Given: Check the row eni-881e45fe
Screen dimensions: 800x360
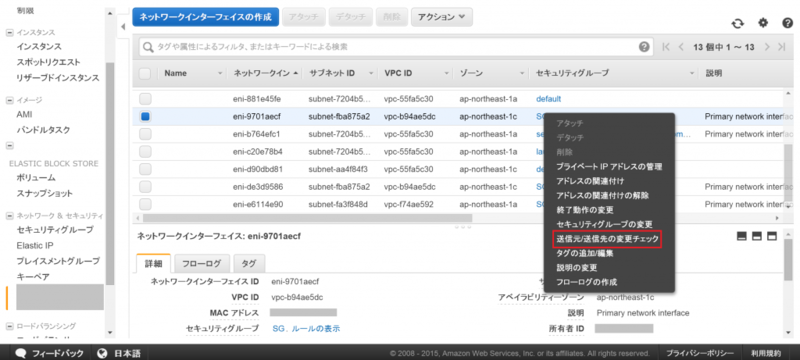Looking at the screenshot, I should pos(145,99).
